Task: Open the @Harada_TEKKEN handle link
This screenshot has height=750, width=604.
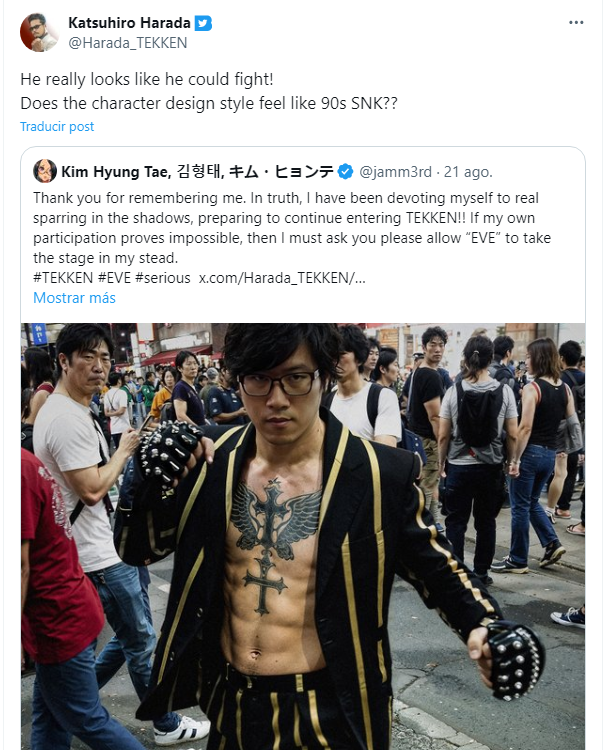Action: [x=128, y=43]
